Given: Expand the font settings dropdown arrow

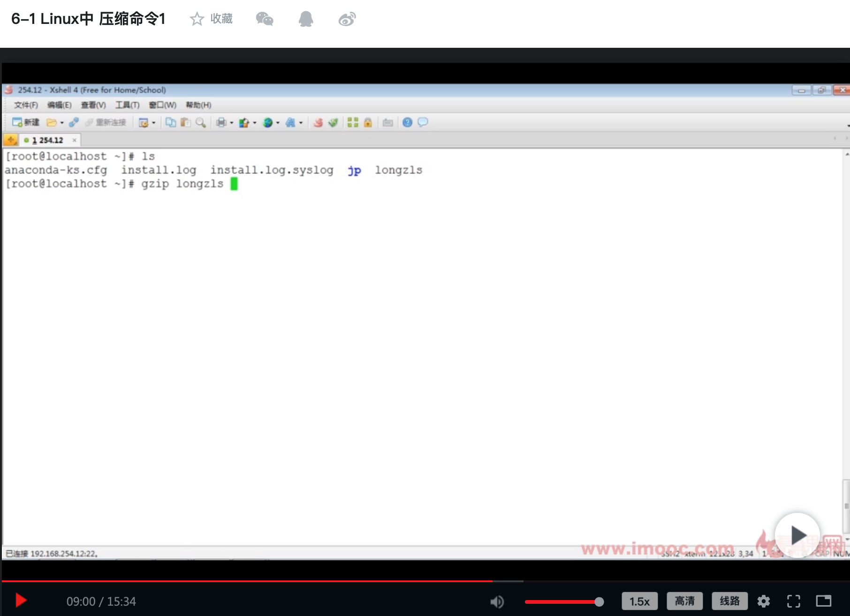Looking at the screenshot, I should click(x=301, y=123).
